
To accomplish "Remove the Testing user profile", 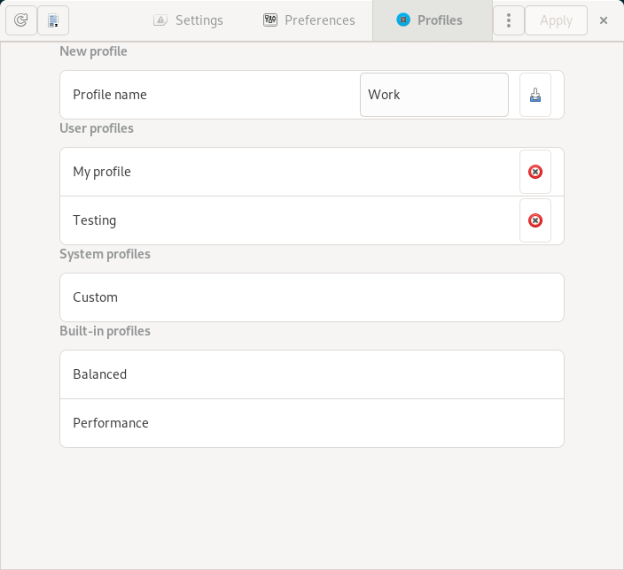I will tap(535, 220).
